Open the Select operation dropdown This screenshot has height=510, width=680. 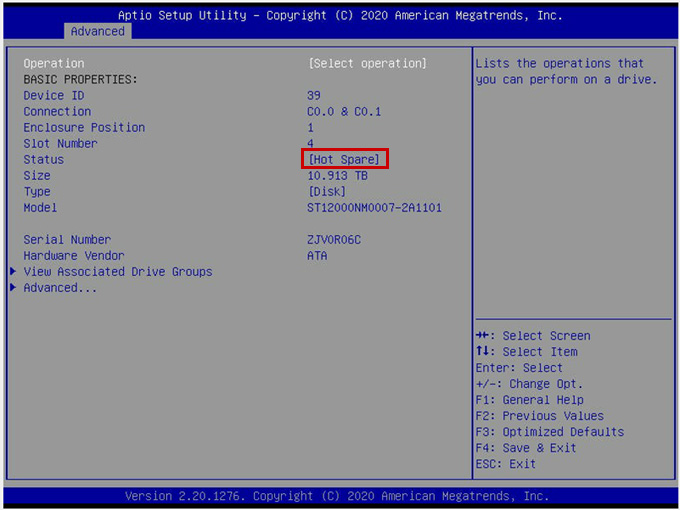[x=367, y=63]
